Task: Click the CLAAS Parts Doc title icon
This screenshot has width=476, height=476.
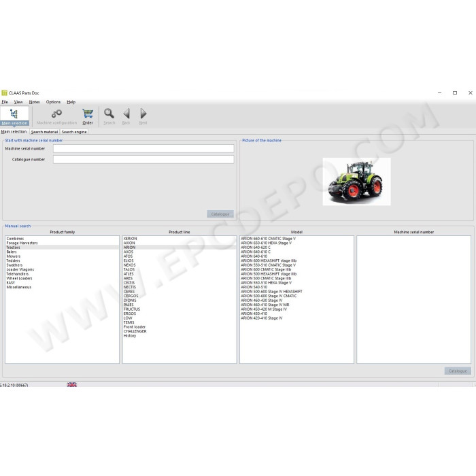Action: (4, 92)
